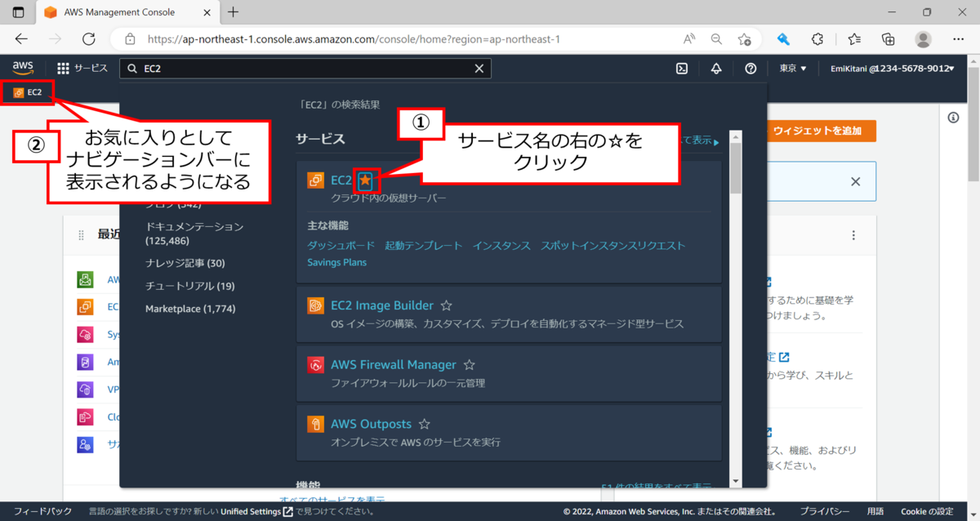The image size is (980, 521).
Task: Click the blue icon in recent services
Action: (x=86, y=445)
